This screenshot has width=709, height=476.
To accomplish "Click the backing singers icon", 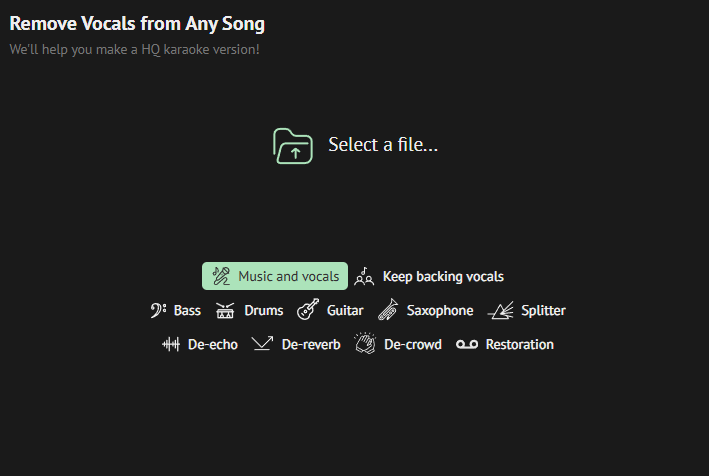I will click(x=364, y=276).
